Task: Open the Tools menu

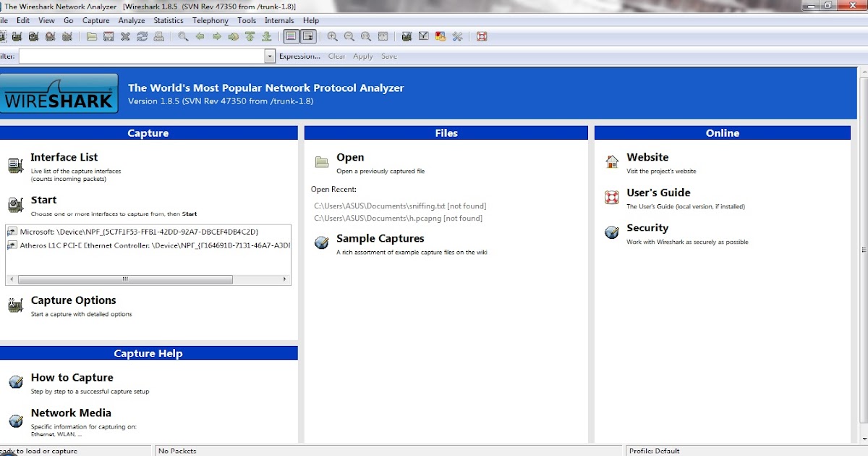Action: [x=247, y=21]
